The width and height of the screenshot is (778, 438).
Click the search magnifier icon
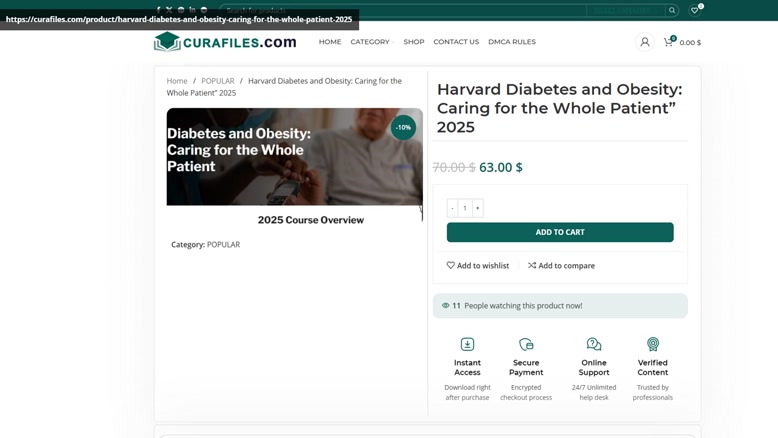pyautogui.click(x=672, y=10)
